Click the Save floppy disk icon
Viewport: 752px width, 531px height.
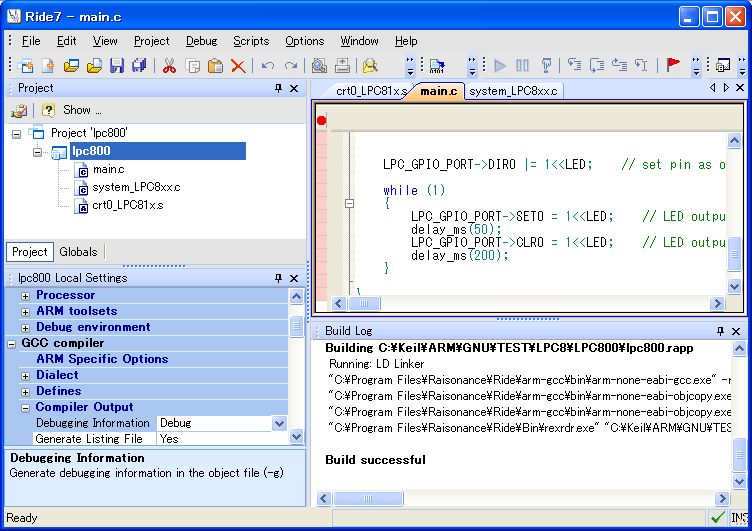(x=117, y=65)
